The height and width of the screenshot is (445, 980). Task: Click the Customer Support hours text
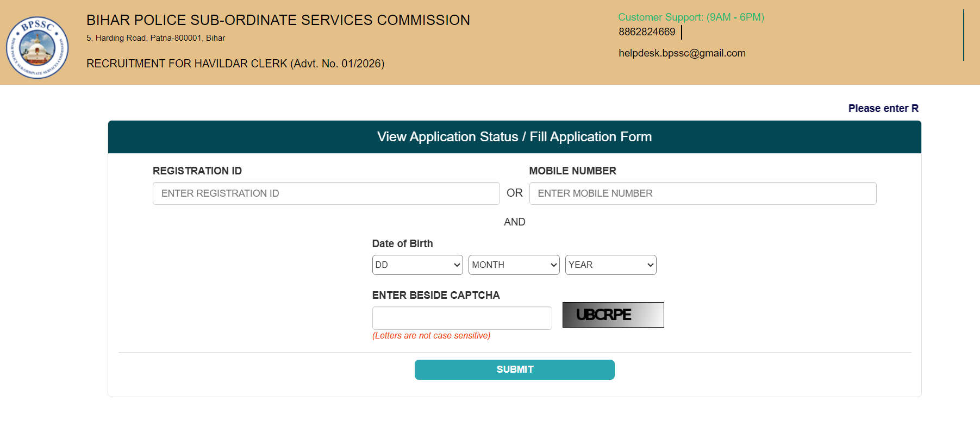[x=691, y=17]
